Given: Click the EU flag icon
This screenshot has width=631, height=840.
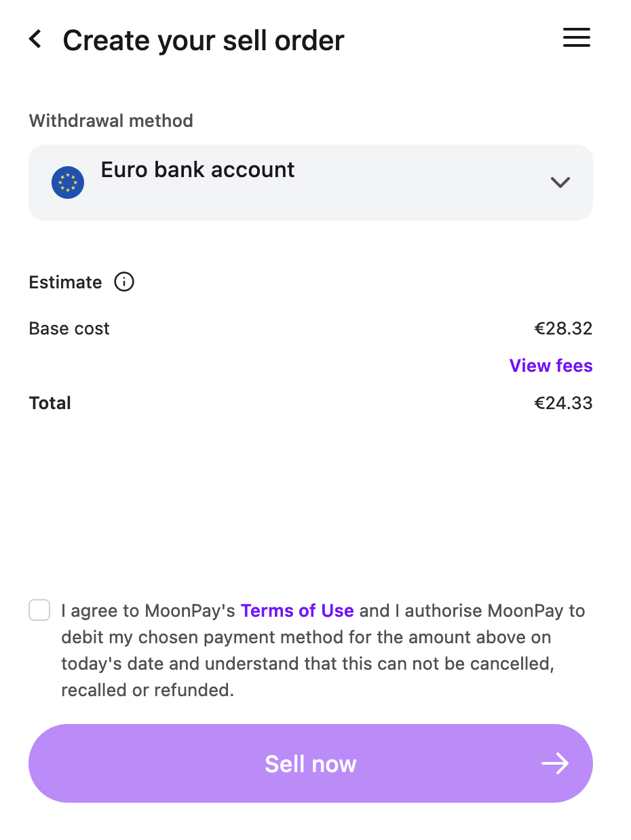Looking at the screenshot, I should (x=68, y=183).
